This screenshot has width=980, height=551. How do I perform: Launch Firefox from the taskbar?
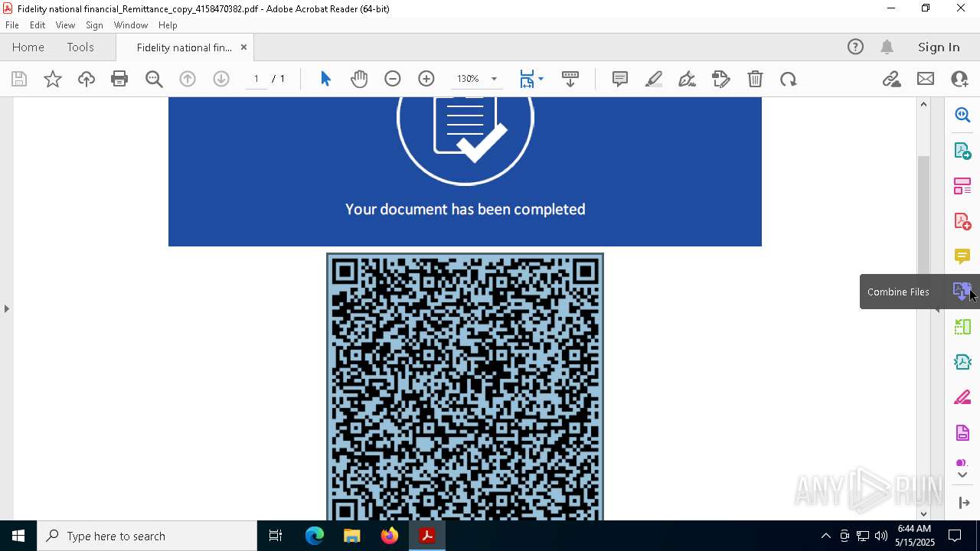pos(390,536)
